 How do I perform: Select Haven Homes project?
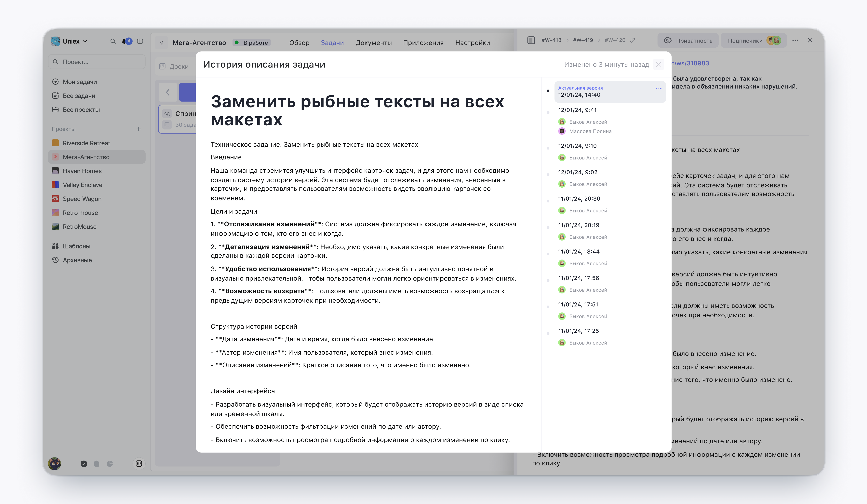point(97,171)
